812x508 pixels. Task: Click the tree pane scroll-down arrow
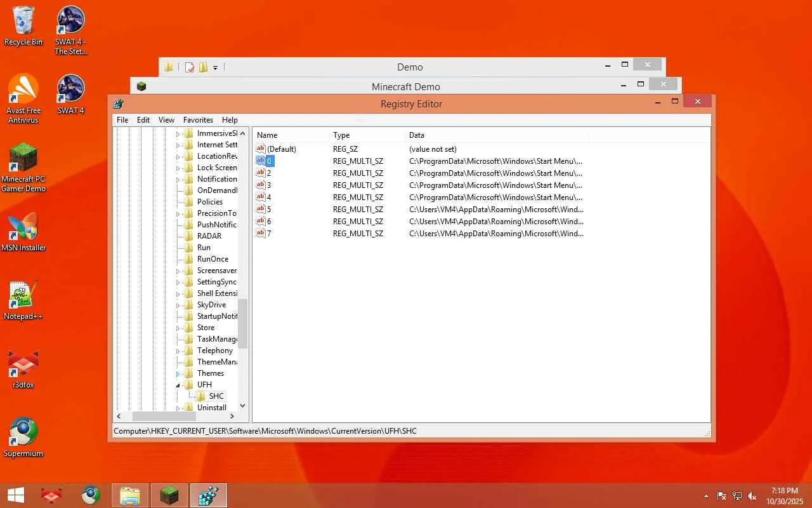[x=242, y=406]
